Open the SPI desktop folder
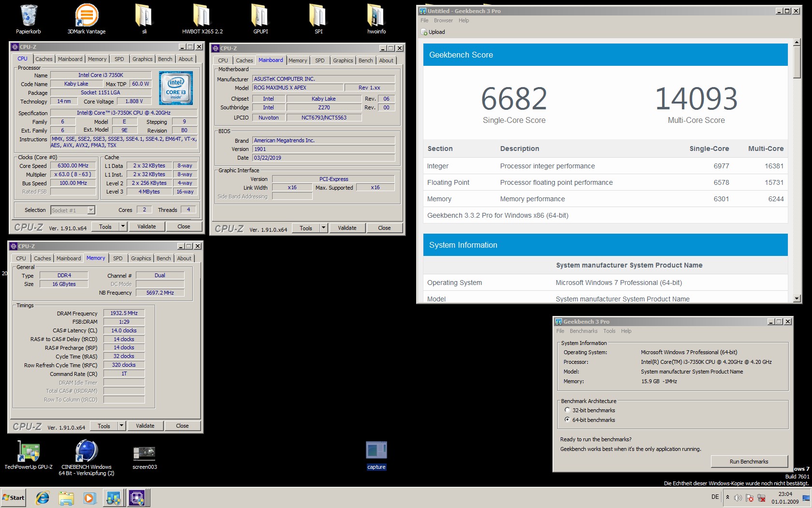The width and height of the screenshot is (812, 508). (318, 19)
